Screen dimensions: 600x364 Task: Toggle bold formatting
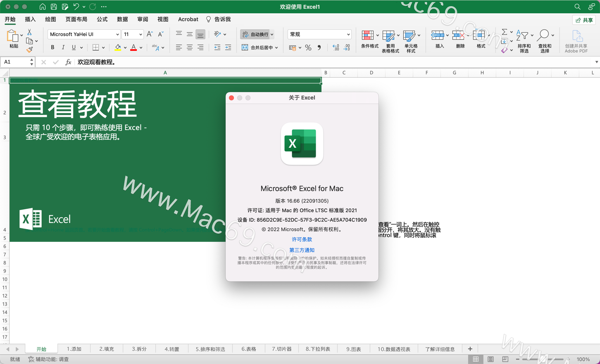(x=52, y=47)
